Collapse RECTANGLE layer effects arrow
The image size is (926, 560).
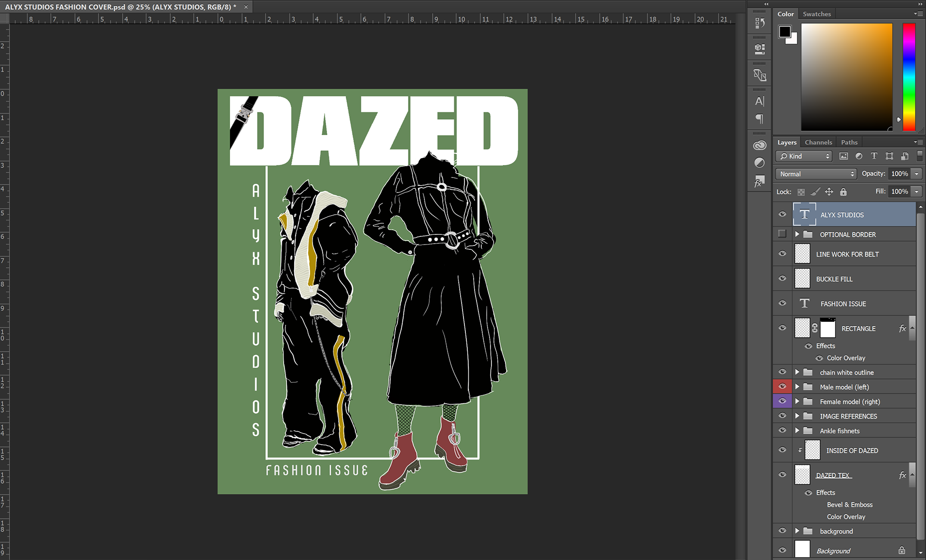coord(912,328)
